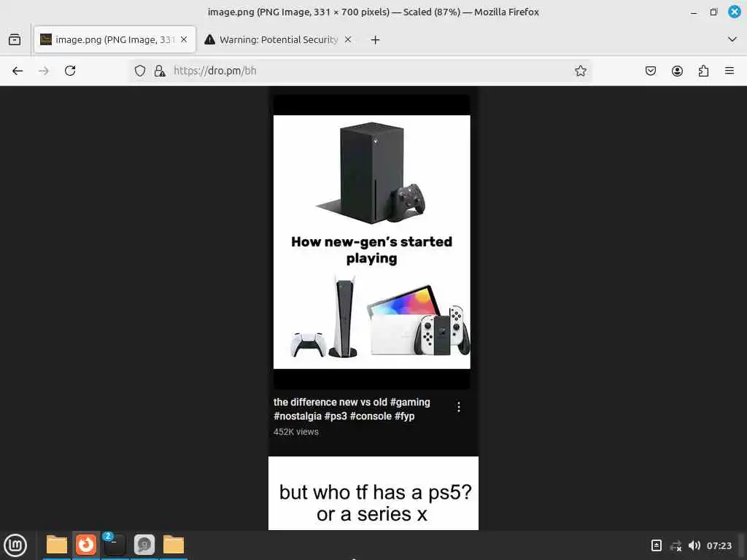Open the terminal with badge 2
This screenshot has height=560, width=747.
point(115,545)
